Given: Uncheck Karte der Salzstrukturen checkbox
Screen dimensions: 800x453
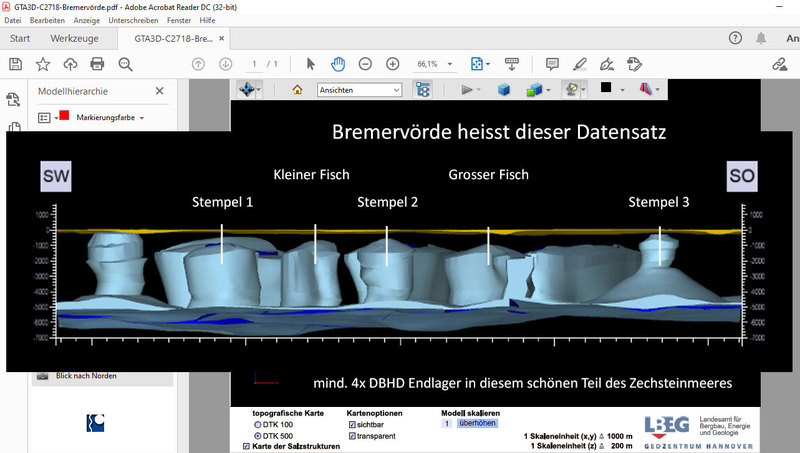Looking at the screenshot, I should click(x=248, y=447).
